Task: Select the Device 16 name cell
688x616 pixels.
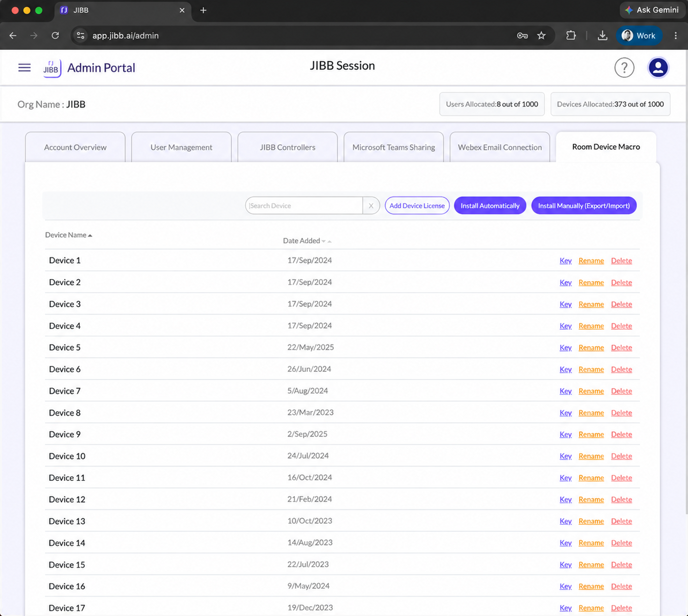Action: click(x=67, y=586)
